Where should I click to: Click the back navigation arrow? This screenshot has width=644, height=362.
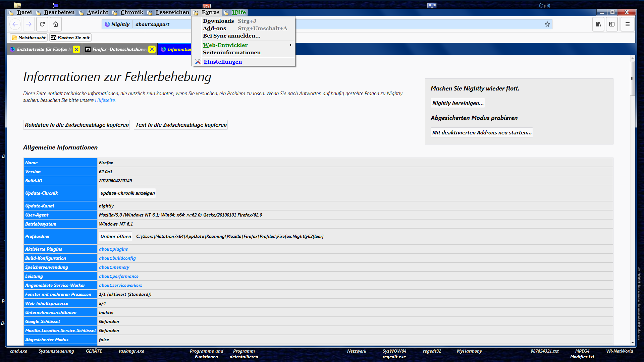[15, 24]
